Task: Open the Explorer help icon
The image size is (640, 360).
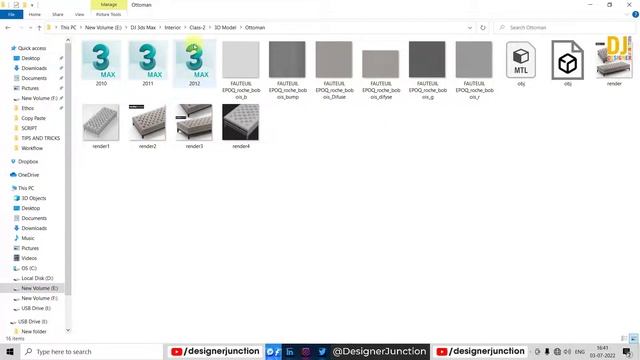Action: click(x=635, y=14)
